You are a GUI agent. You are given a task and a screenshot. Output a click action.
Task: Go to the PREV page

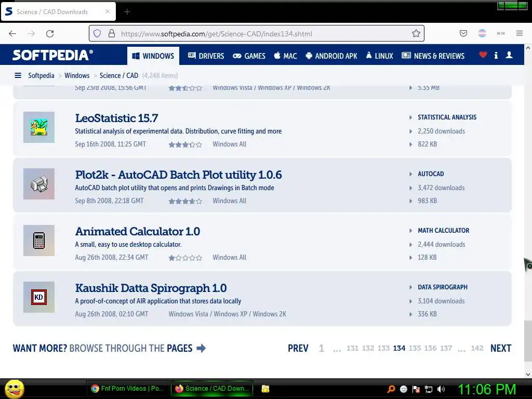tap(298, 348)
